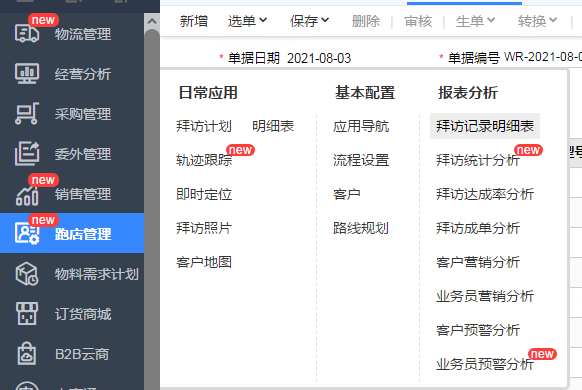Open 物流管理 in the sidebar

point(83,34)
